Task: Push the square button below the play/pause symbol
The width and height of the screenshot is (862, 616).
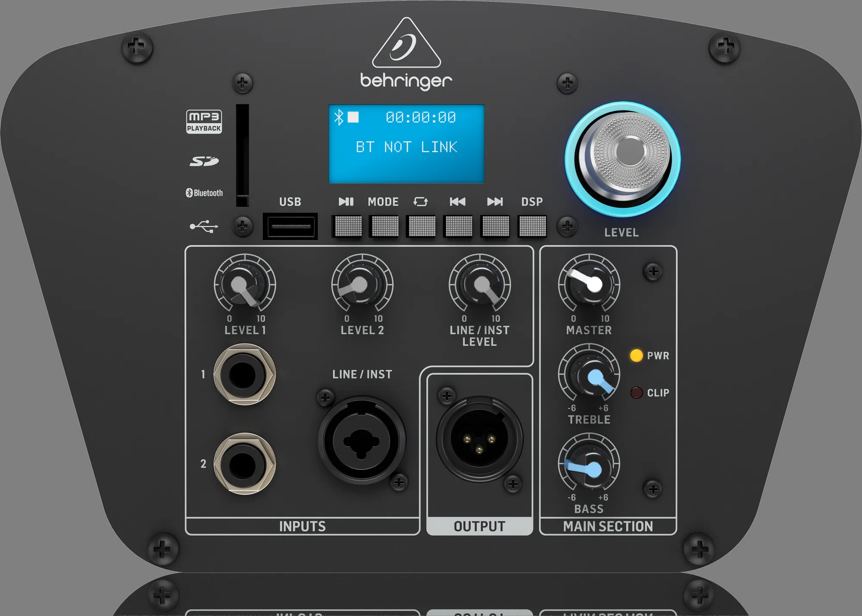Action: click(x=347, y=226)
